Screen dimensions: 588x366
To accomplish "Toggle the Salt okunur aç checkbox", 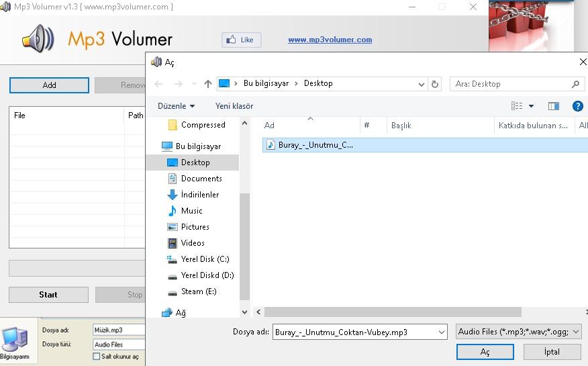I will point(97,356).
